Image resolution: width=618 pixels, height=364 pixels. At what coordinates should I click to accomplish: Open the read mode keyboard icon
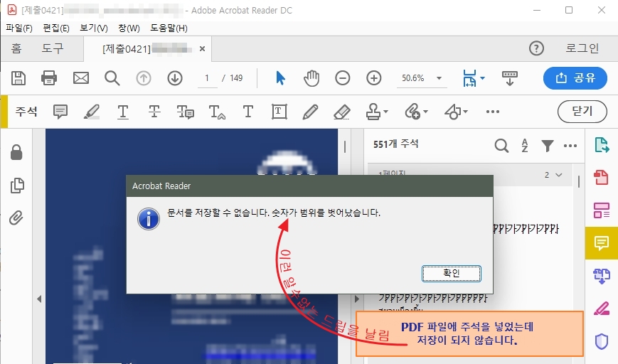click(509, 78)
